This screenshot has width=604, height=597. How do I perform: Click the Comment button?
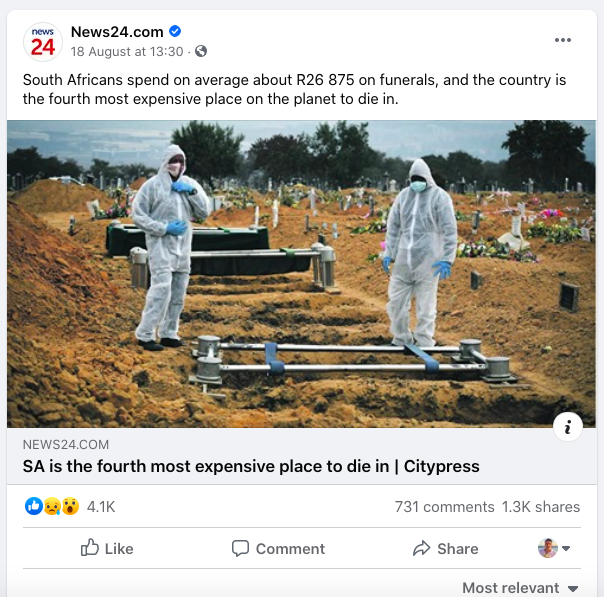pyautogui.click(x=278, y=548)
